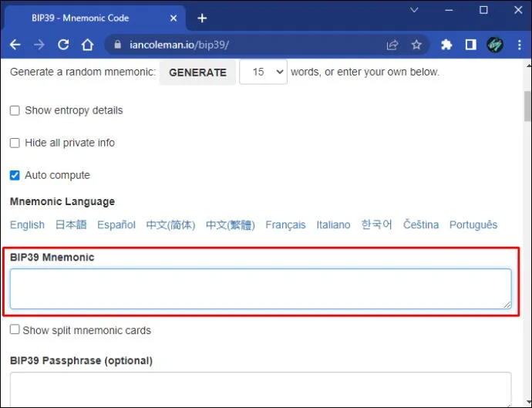Click the forward navigation arrow
The width and height of the screenshot is (532, 408).
39,45
